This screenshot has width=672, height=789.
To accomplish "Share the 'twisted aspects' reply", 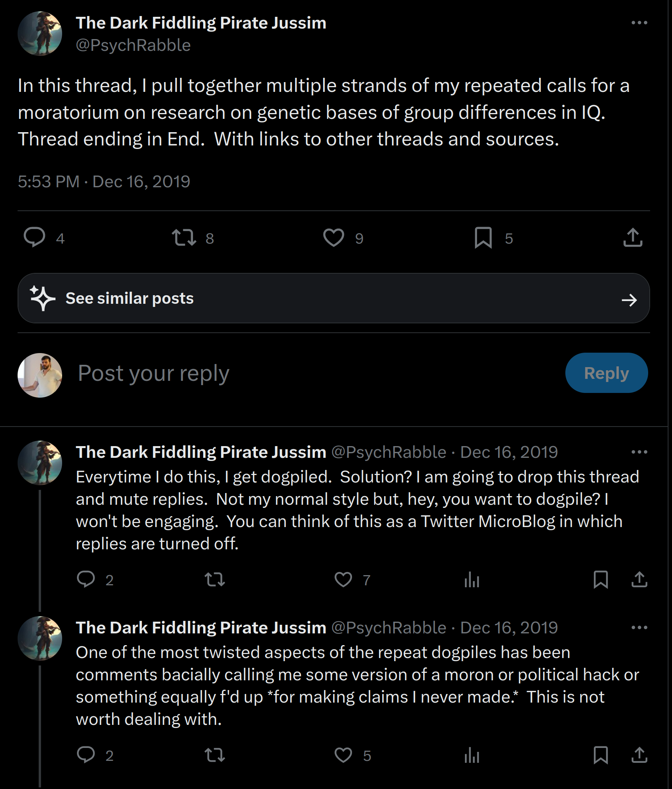I will coord(639,755).
